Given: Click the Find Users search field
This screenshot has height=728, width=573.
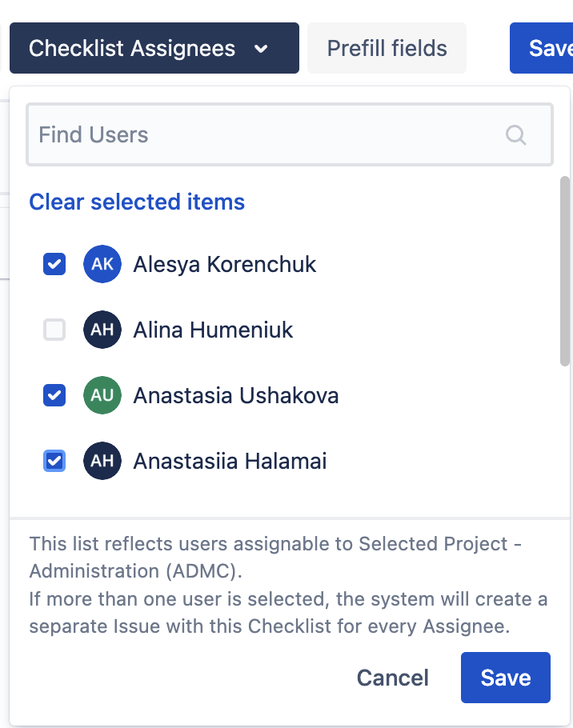Looking at the screenshot, I should pos(264,134).
